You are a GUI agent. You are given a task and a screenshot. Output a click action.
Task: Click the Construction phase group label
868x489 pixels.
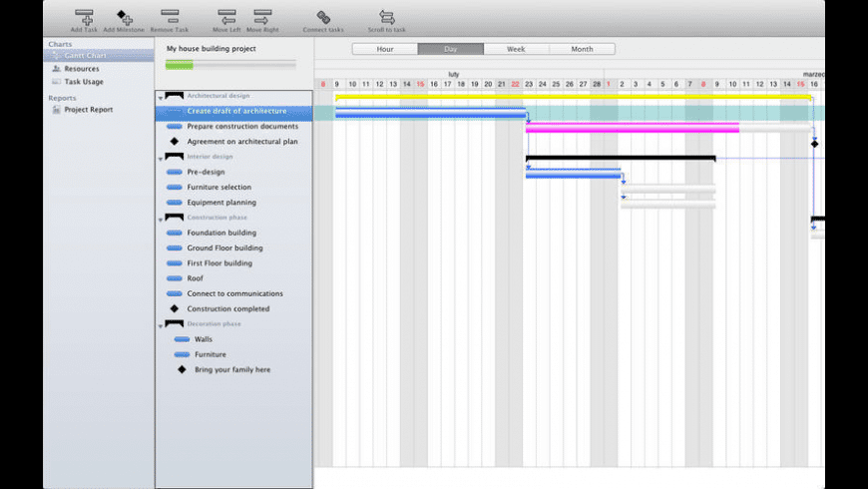217,218
